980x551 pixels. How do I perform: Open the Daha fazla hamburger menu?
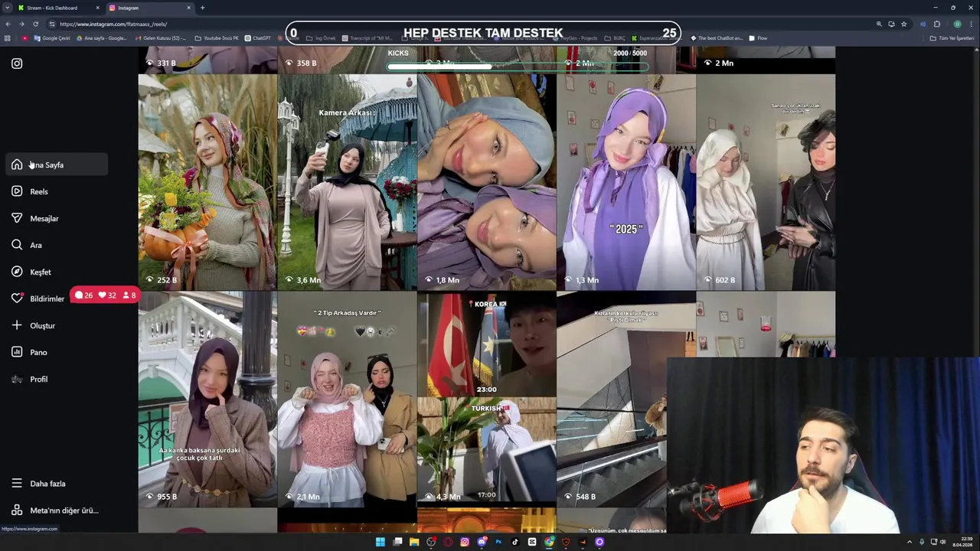pos(17,483)
